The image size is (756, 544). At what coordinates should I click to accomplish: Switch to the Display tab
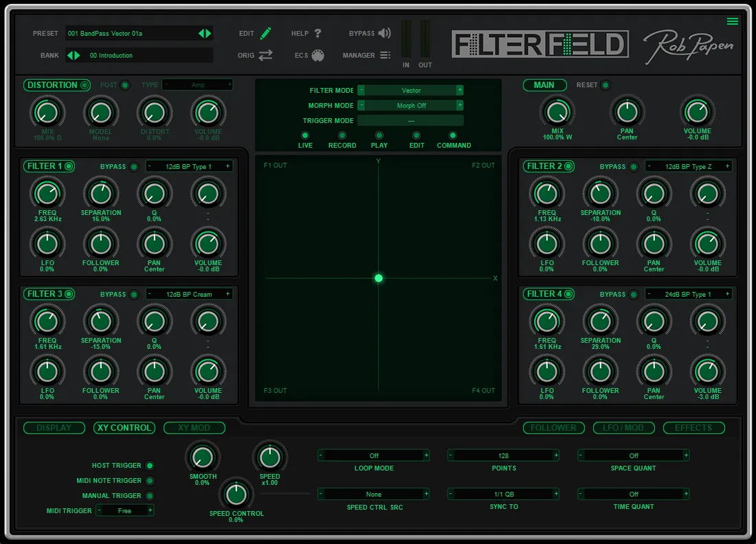(54, 428)
